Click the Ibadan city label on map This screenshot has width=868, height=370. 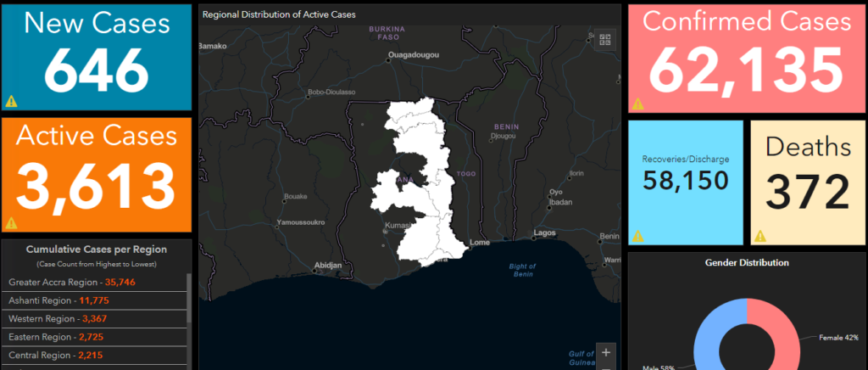click(x=561, y=202)
